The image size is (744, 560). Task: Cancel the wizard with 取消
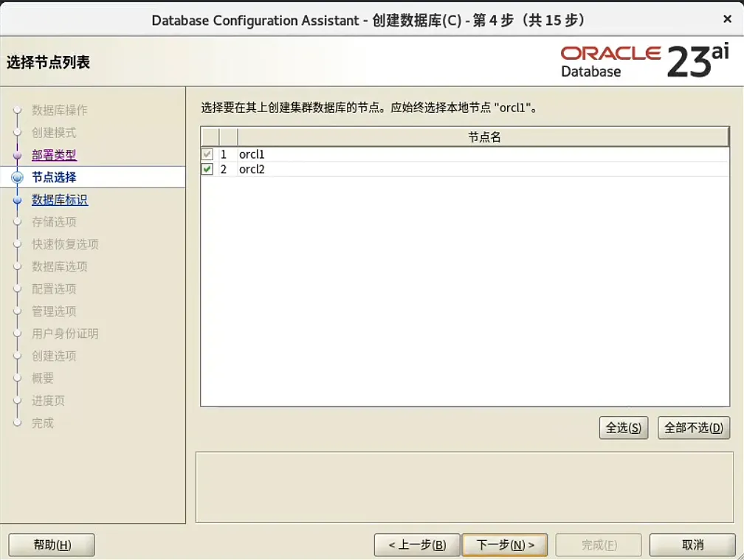click(x=692, y=545)
